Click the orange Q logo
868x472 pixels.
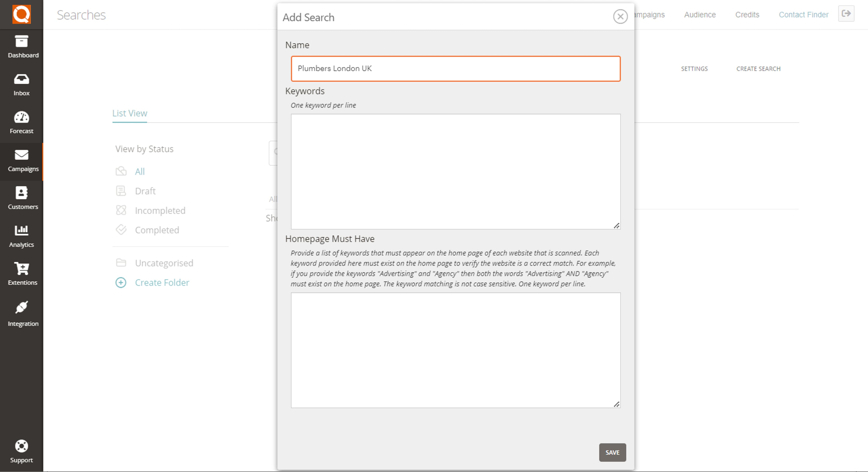click(x=21, y=14)
